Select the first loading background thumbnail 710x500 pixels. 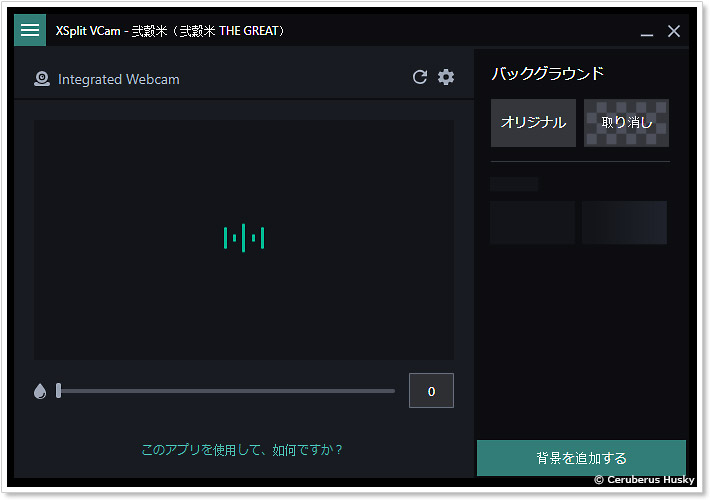point(532,222)
